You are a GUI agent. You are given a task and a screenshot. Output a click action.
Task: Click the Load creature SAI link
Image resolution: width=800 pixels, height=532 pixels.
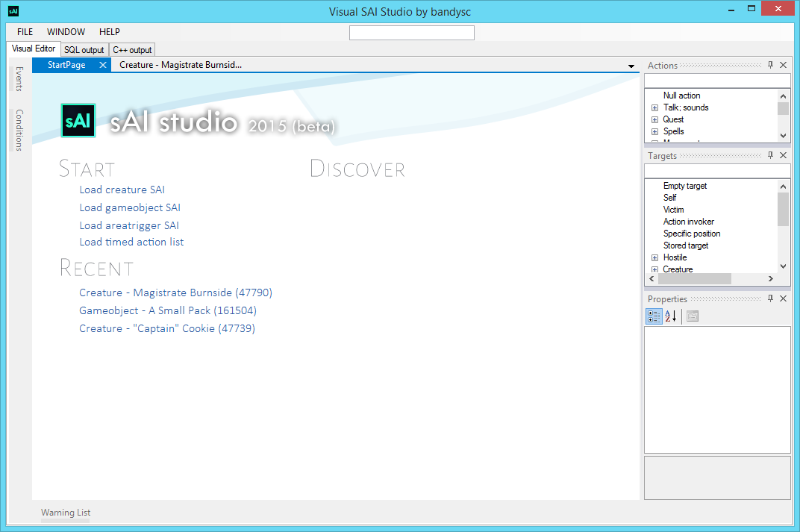click(x=122, y=190)
